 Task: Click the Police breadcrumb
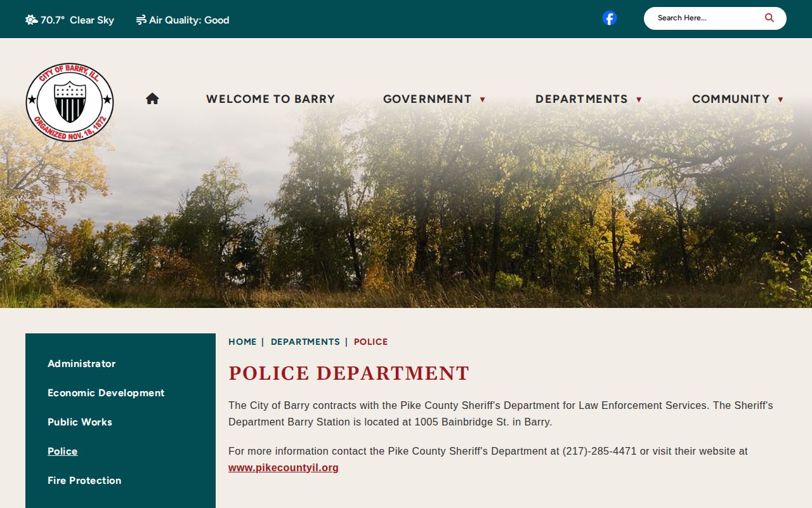click(370, 342)
